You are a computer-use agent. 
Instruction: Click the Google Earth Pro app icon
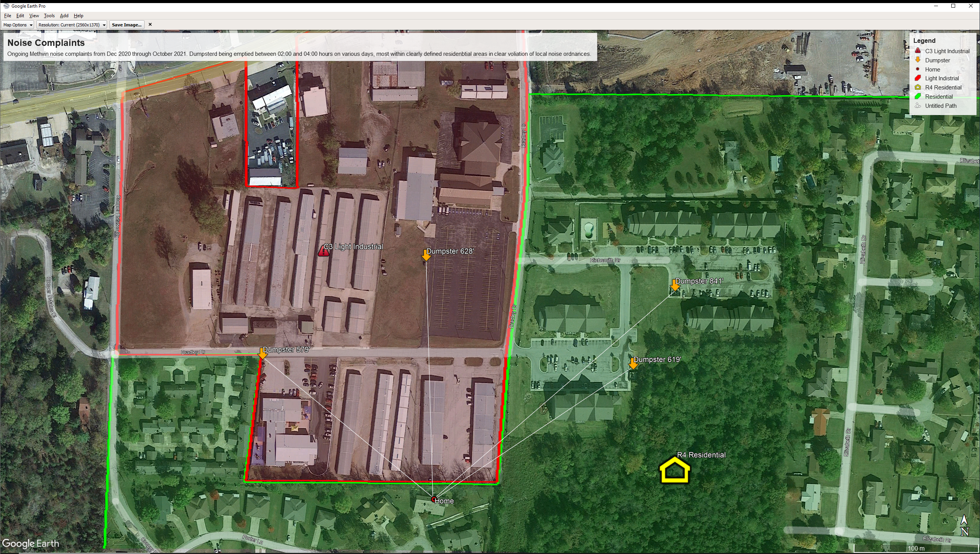click(x=6, y=6)
